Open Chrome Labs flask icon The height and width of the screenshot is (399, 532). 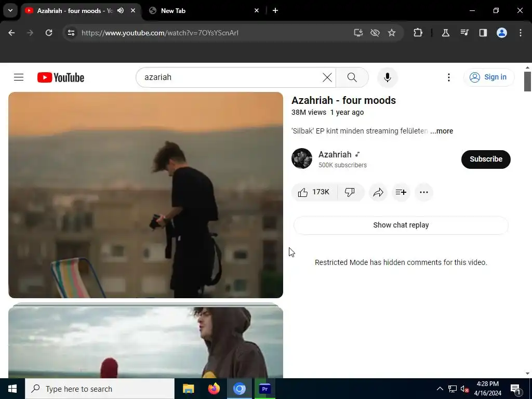point(445,33)
